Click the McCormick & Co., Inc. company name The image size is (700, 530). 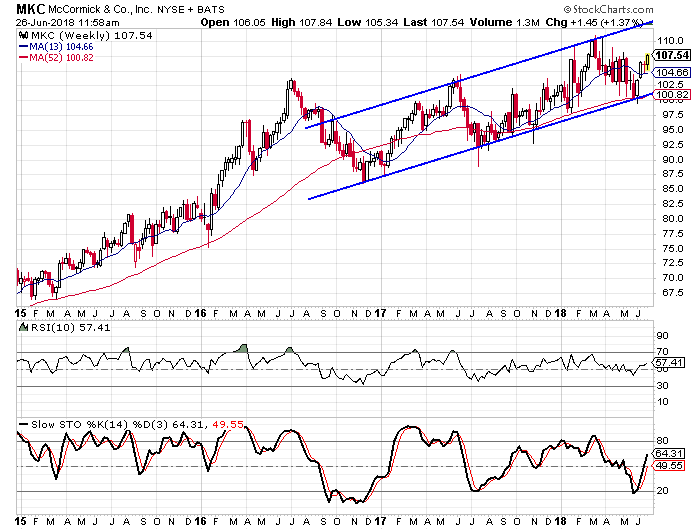100,9
